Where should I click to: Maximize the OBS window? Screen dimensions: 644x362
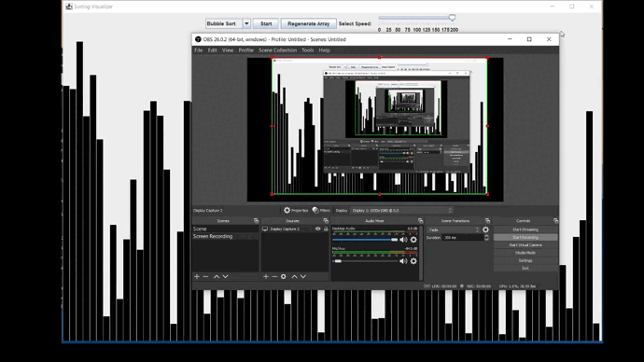[529, 39]
